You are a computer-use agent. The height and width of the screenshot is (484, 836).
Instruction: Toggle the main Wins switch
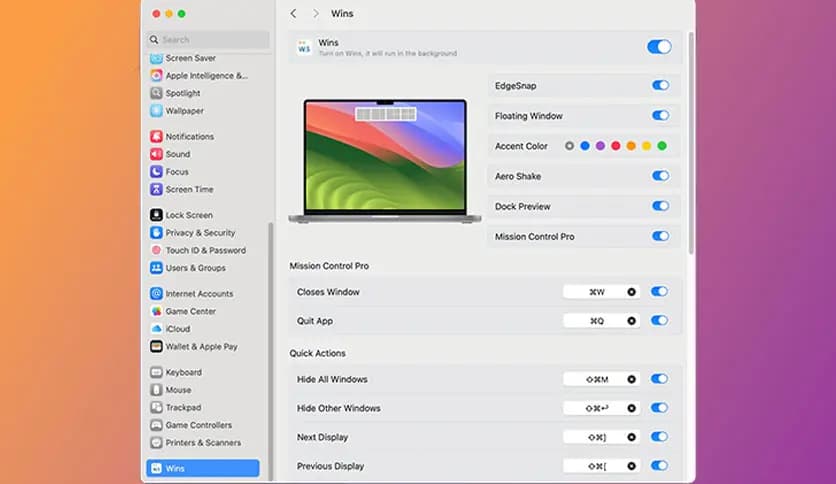coord(659,47)
